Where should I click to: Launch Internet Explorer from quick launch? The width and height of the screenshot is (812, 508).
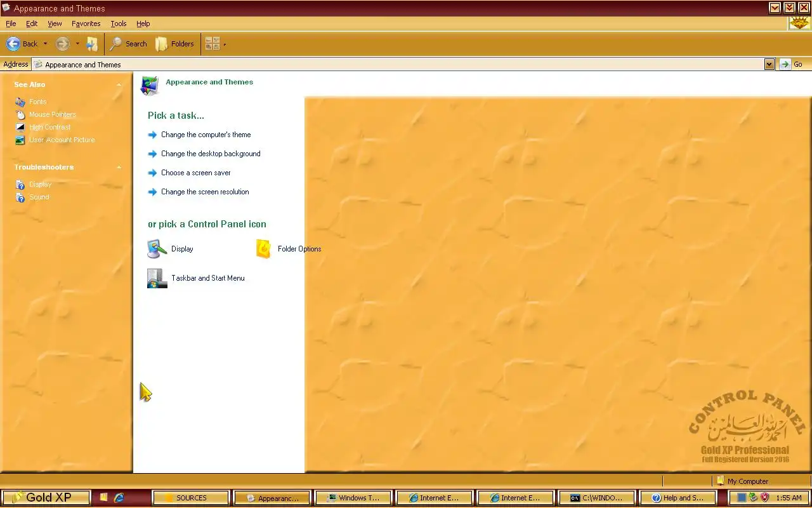(x=118, y=498)
